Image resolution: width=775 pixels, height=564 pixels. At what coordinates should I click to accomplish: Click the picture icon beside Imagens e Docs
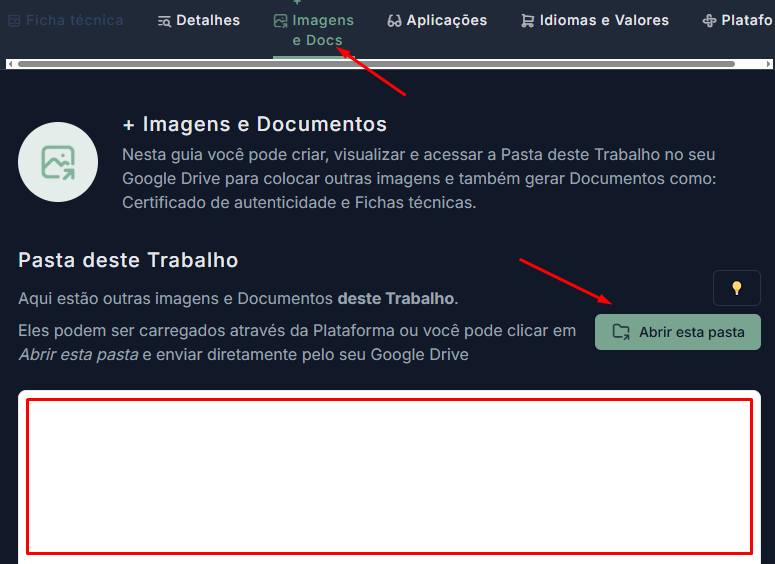[x=281, y=21]
